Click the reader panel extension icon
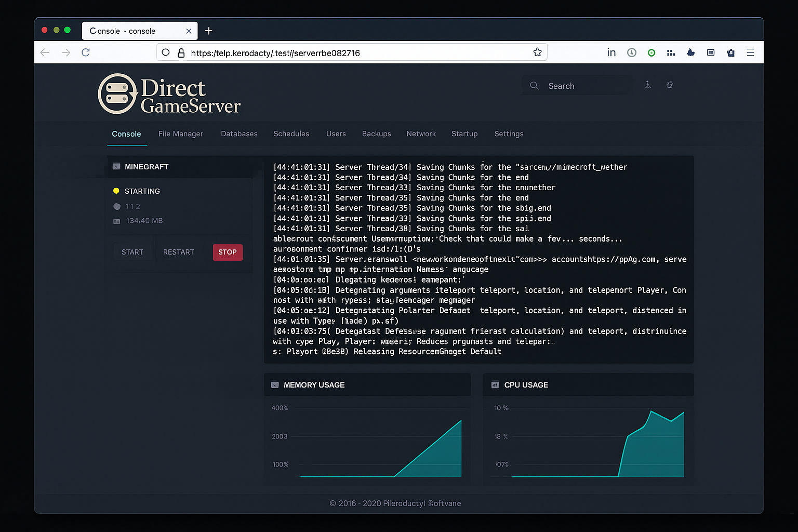Screen dimensions: 798x532 click(711, 52)
